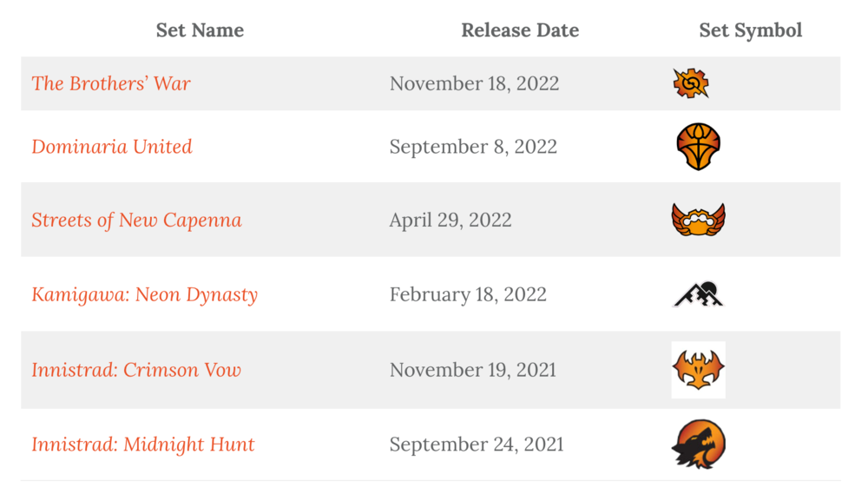Click Innistrad: Crimson Vow bat set symbol
The height and width of the screenshot is (494, 868).
(699, 370)
